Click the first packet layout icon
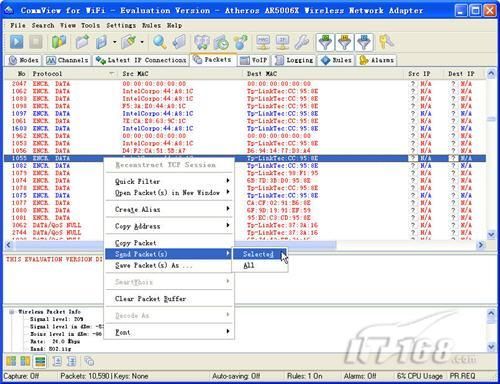500x384 pixels. coord(11,361)
